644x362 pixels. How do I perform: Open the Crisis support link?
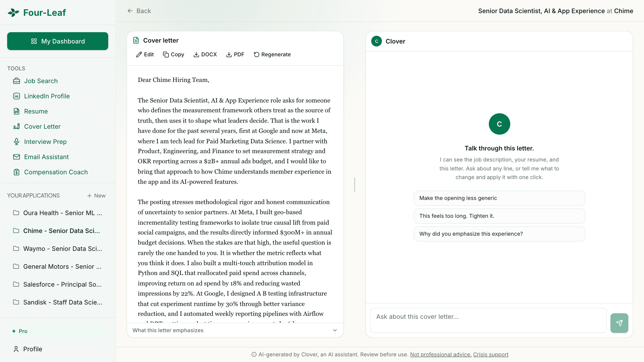click(491, 355)
